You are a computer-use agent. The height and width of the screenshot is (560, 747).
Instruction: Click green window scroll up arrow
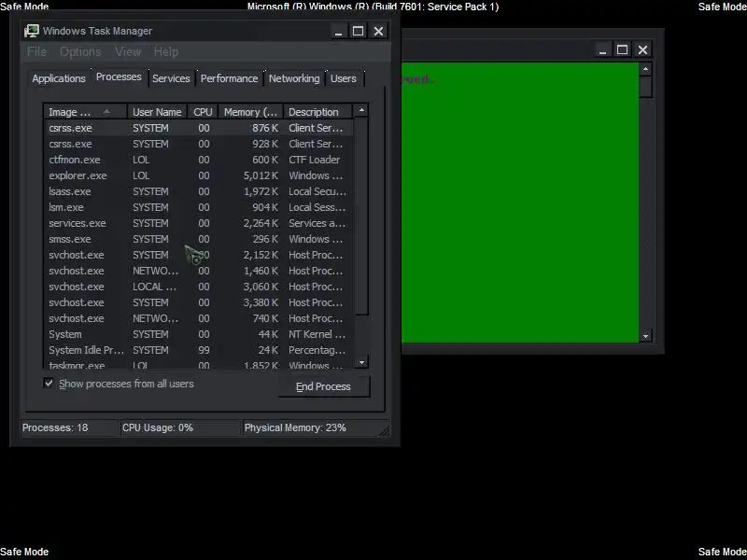645,69
